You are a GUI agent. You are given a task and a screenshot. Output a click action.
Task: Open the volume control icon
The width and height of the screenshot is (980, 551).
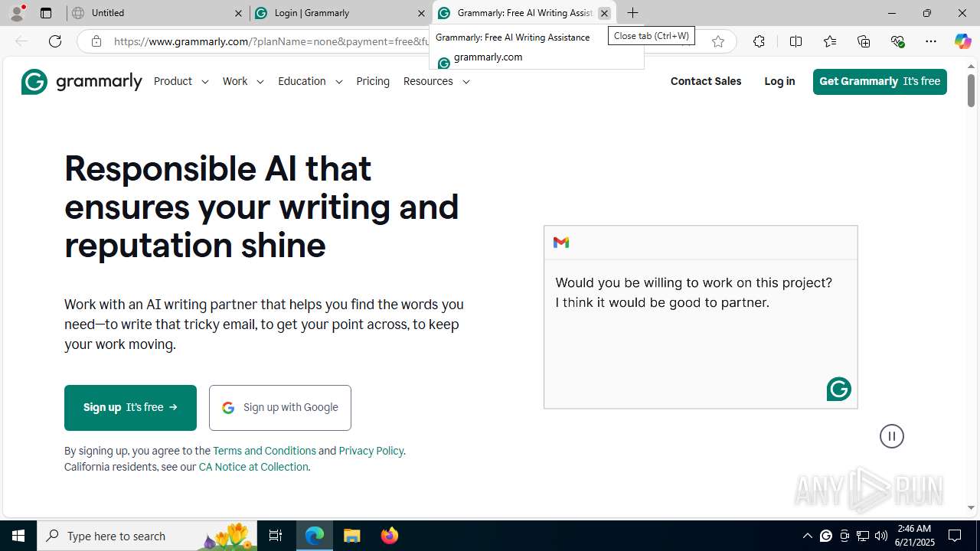point(881,536)
